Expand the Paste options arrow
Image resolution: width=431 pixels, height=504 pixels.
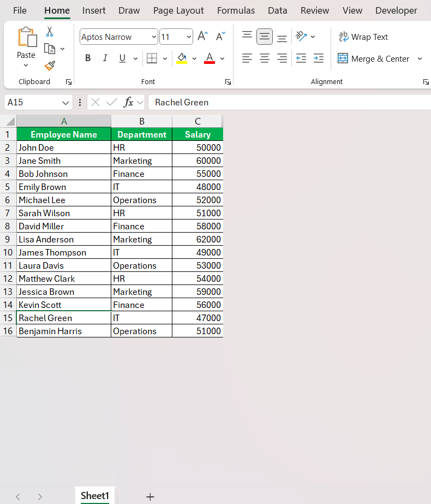point(26,65)
